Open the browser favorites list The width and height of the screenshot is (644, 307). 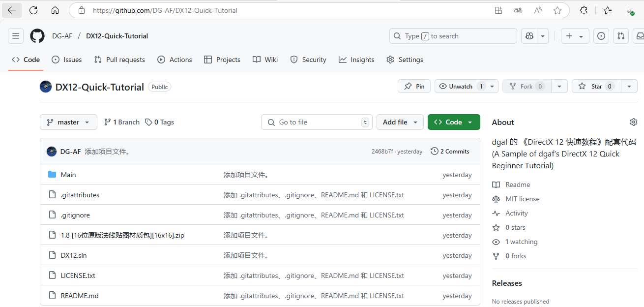pos(608,10)
